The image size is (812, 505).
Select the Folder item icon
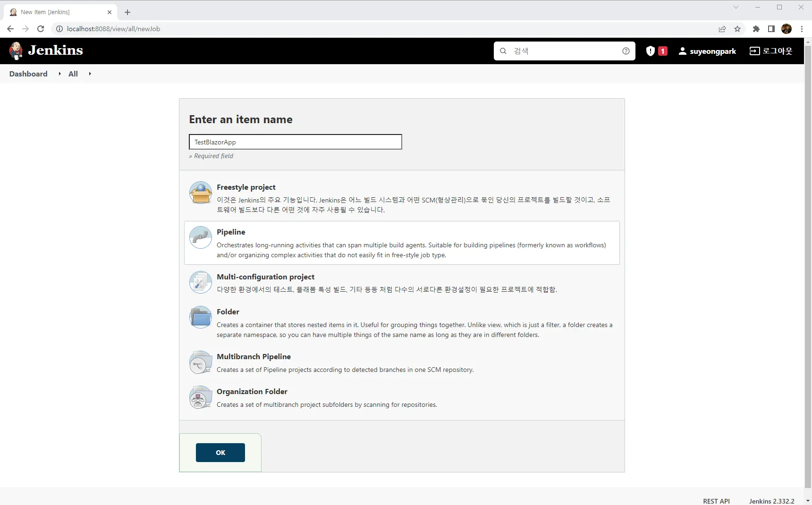pyautogui.click(x=201, y=317)
